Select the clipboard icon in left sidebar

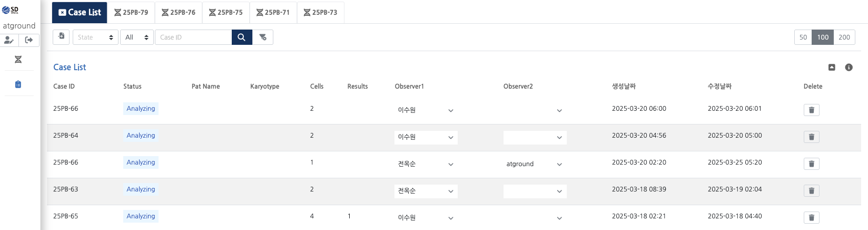point(18,84)
